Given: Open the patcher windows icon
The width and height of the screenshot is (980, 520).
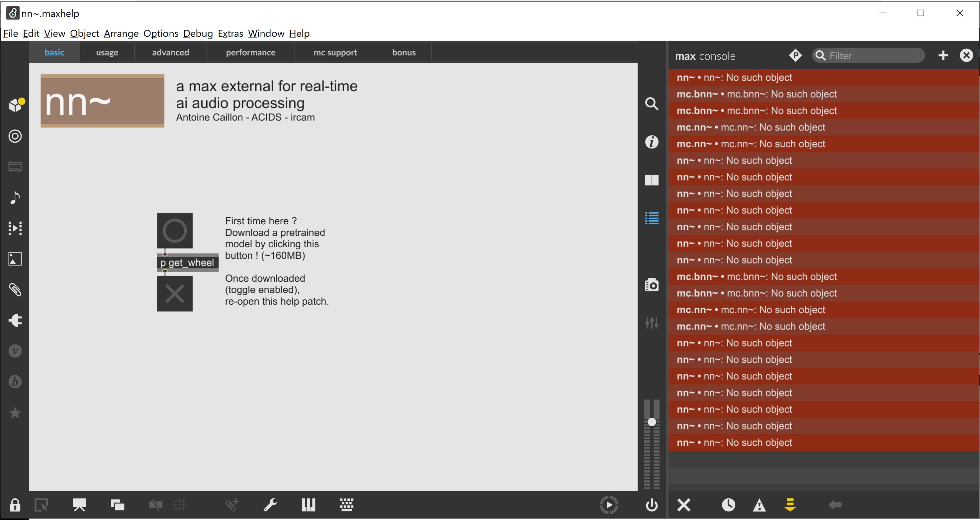Looking at the screenshot, I should pyautogui.click(x=118, y=505).
